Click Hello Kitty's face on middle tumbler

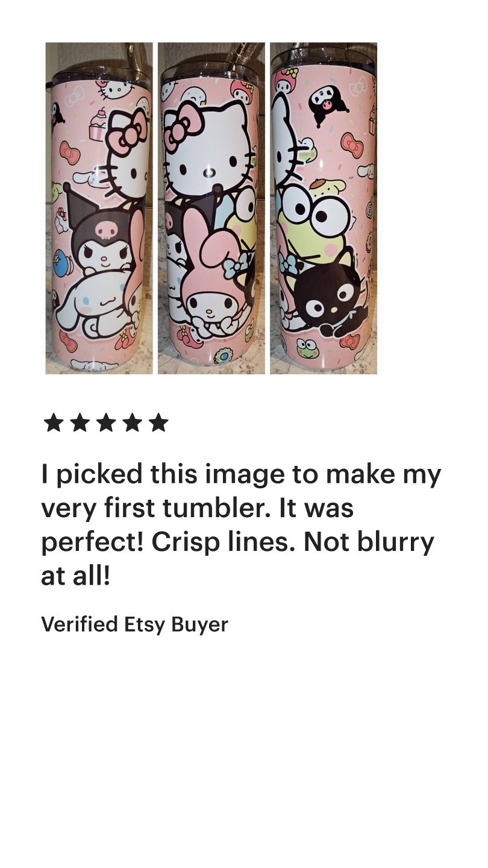pos(208,155)
